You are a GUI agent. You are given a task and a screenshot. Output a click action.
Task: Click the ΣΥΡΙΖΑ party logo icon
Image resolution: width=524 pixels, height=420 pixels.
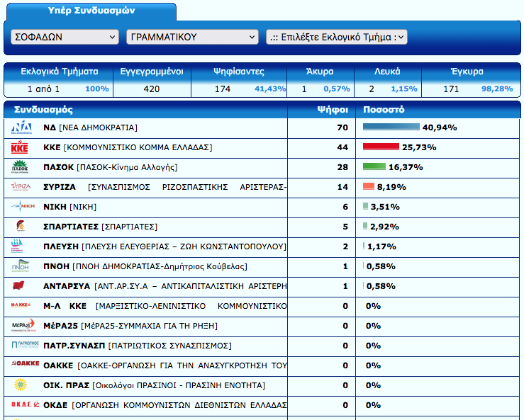pyautogui.click(x=19, y=187)
